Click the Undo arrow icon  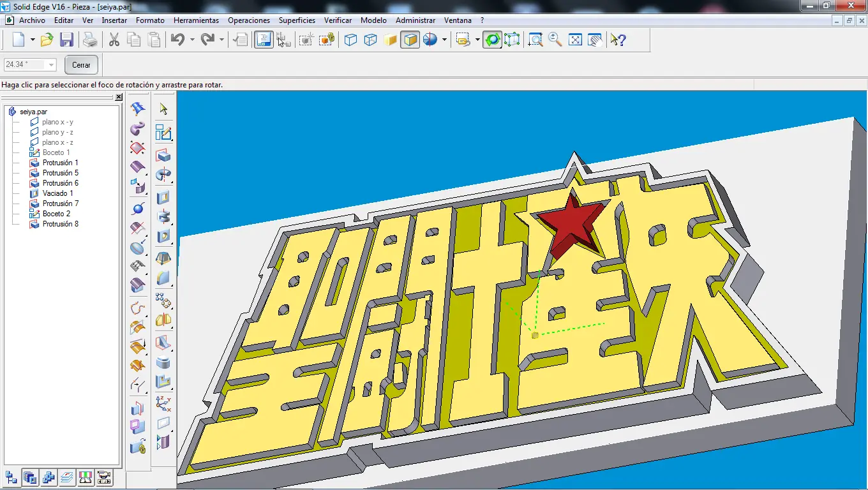click(177, 40)
